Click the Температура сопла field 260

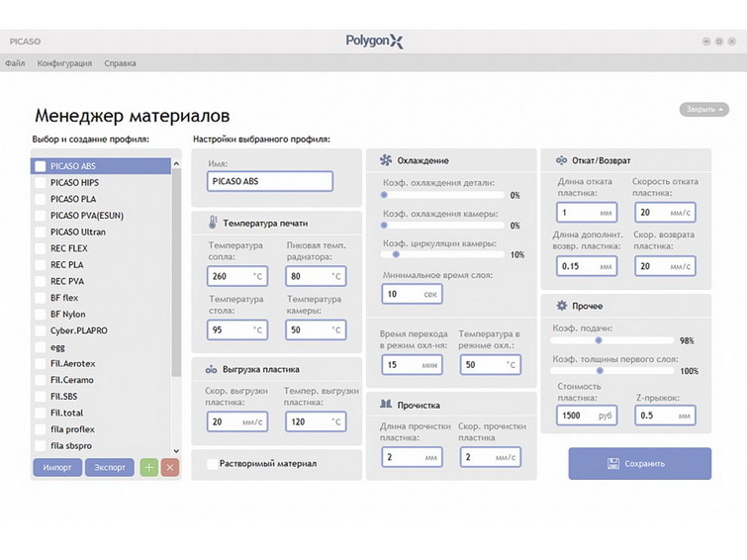[x=237, y=276]
